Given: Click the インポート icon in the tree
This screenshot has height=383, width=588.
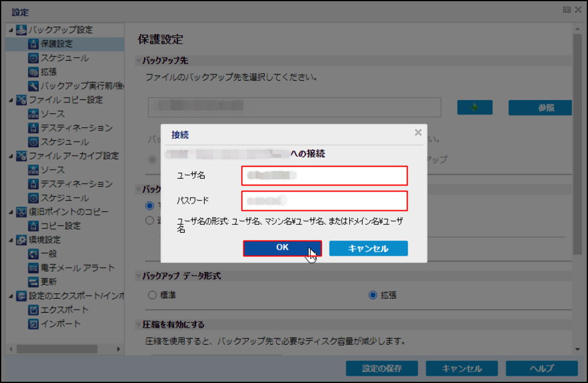Looking at the screenshot, I should coord(34,324).
